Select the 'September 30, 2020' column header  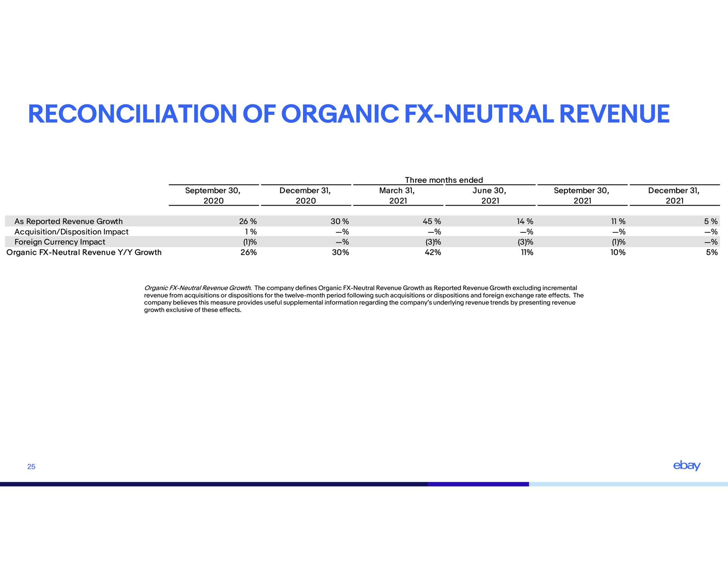(x=213, y=195)
